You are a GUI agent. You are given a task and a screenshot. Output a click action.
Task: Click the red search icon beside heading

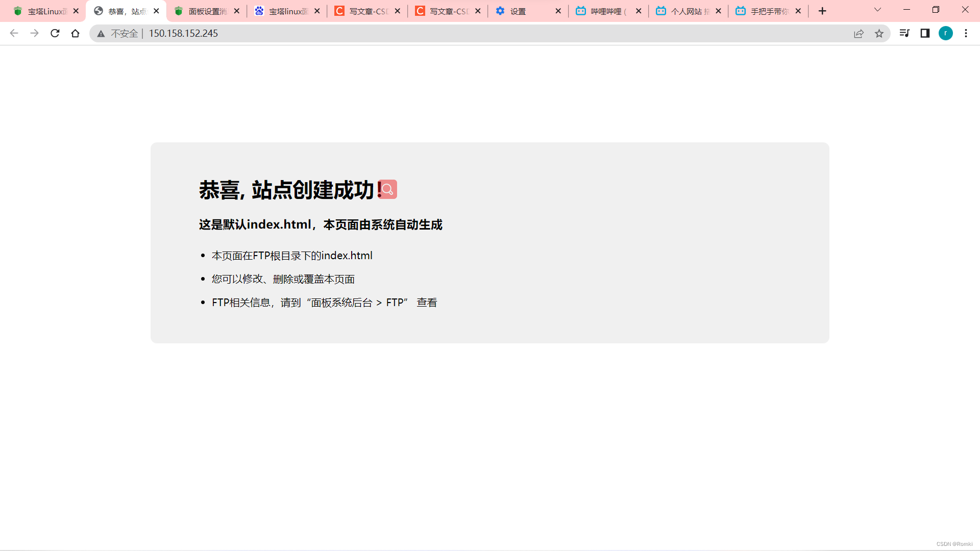click(x=388, y=189)
